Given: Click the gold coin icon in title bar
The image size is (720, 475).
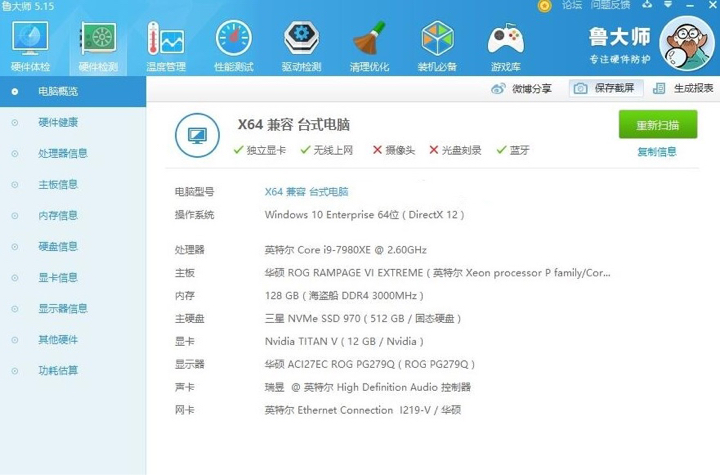Looking at the screenshot, I should [x=545, y=6].
